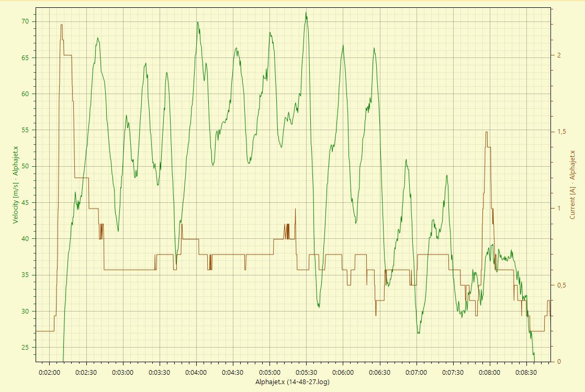Click the Alphajet.x (14-48-27.log) axis title

pyautogui.click(x=292, y=382)
